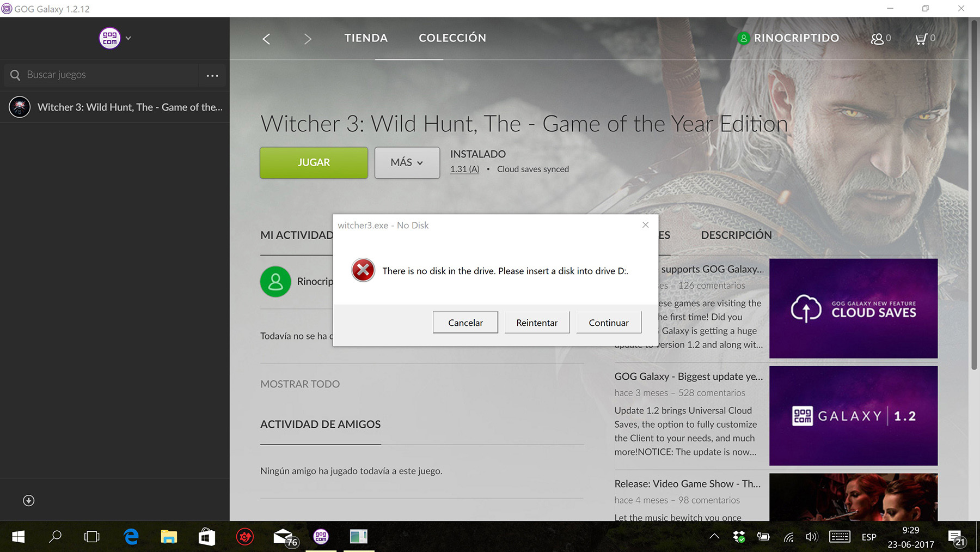The width and height of the screenshot is (980, 552).
Task: Open the 528 comentarios link
Action: click(712, 393)
